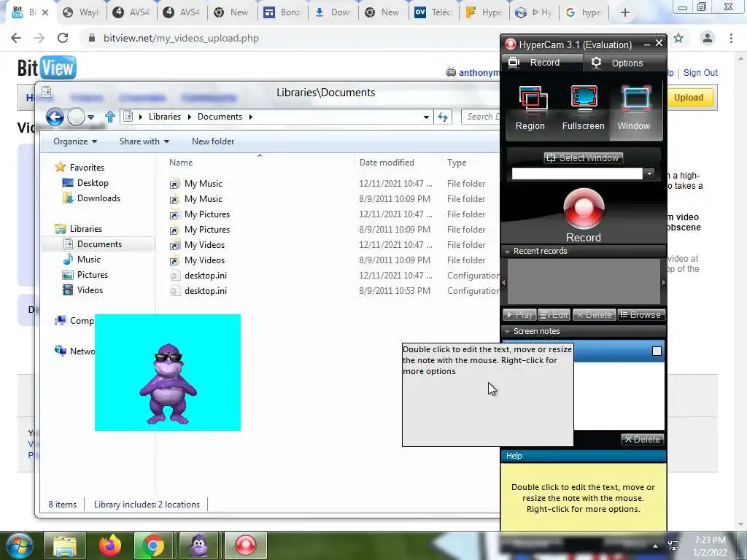Open Explorer recent locations dropdown arrow
The width and height of the screenshot is (747, 560).
tap(91, 117)
